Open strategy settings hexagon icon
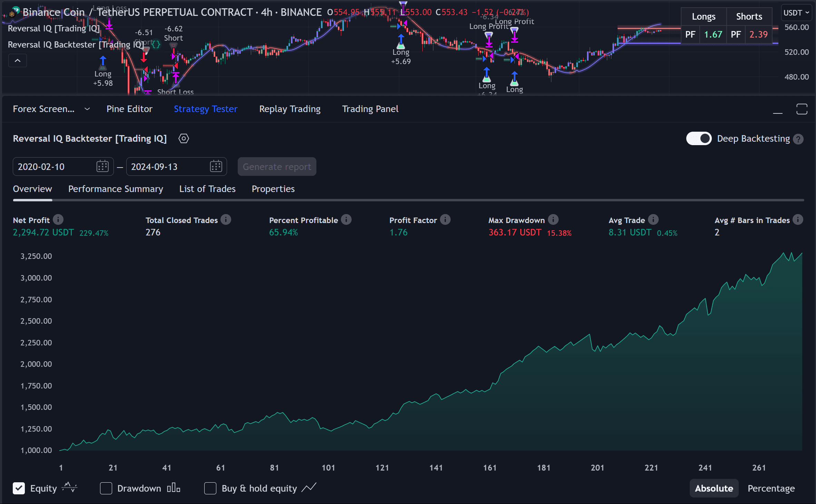 coord(184,139)
